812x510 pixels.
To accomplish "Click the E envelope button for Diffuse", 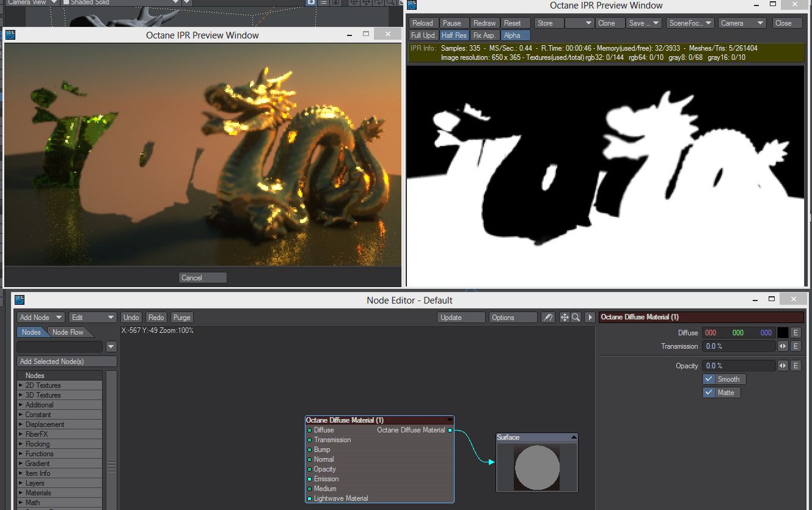I will 796,333.
